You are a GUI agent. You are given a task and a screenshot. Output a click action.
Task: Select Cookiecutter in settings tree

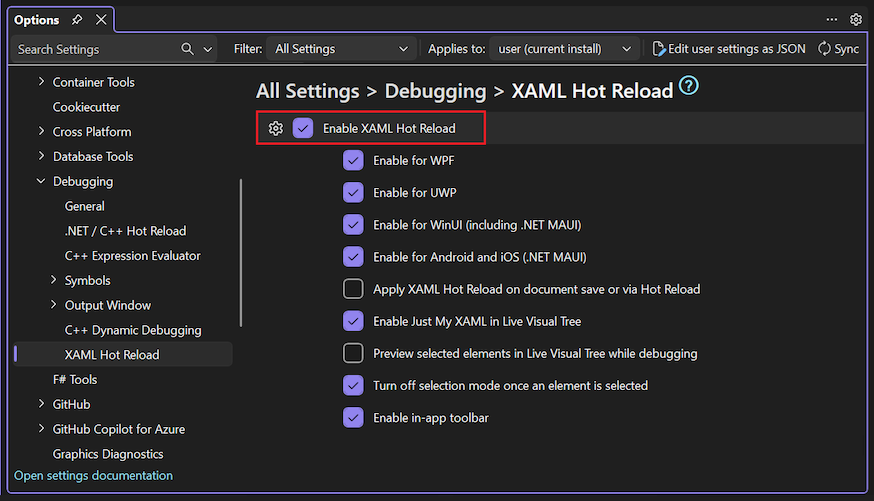point(86,107)
